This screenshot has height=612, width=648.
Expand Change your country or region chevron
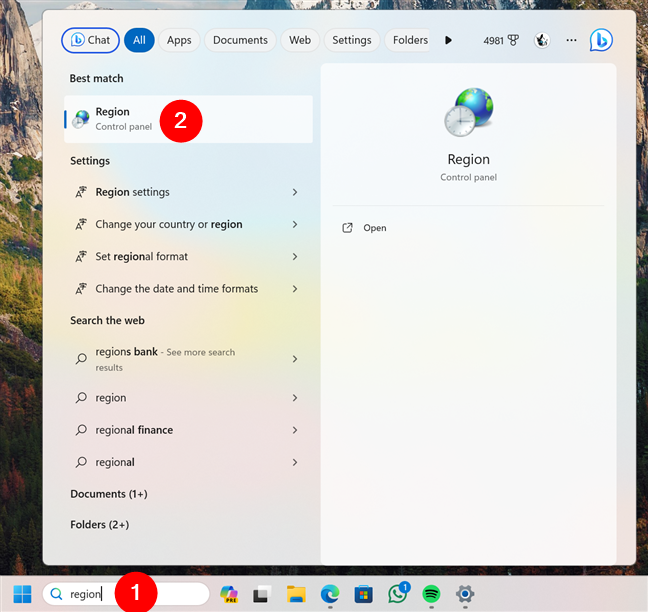click(295, 224)
